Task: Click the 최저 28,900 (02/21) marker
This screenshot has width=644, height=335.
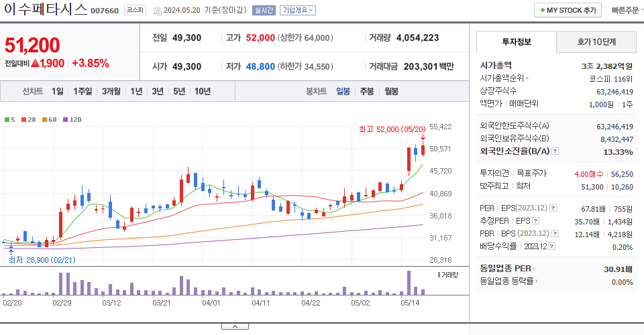Action: point(42,260)
